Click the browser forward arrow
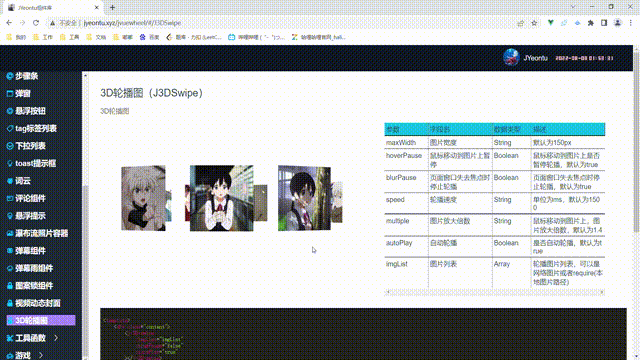The height and width of the screenshot is (360, 640). click(22, 23)
